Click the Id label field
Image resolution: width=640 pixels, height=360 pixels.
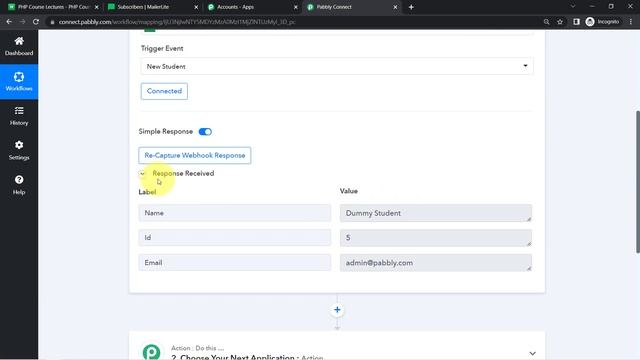234,238
